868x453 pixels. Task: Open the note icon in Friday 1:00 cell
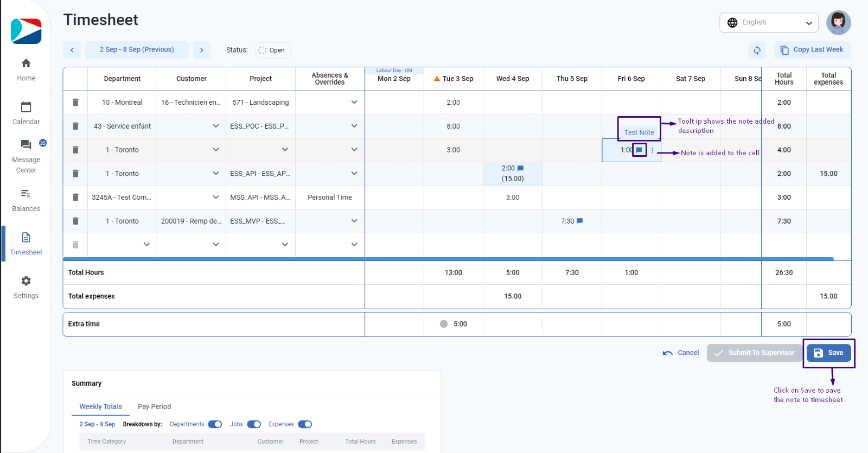coord(639,150)
